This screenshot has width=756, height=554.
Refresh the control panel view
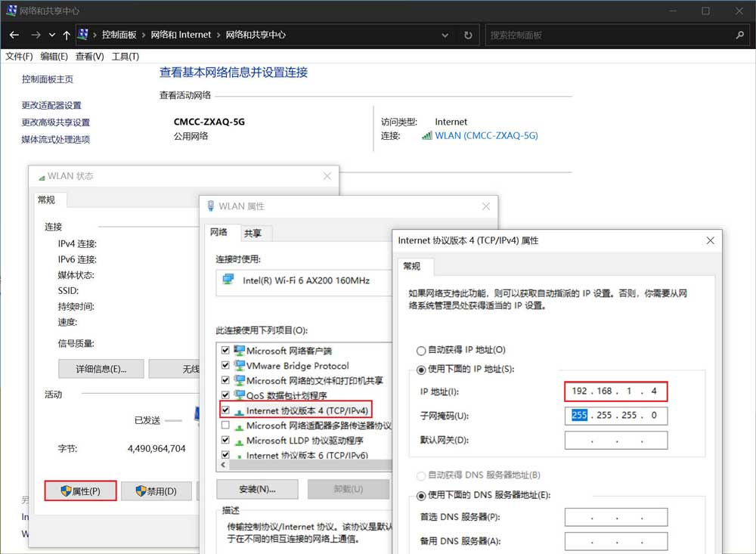click(x=468, y=36)
